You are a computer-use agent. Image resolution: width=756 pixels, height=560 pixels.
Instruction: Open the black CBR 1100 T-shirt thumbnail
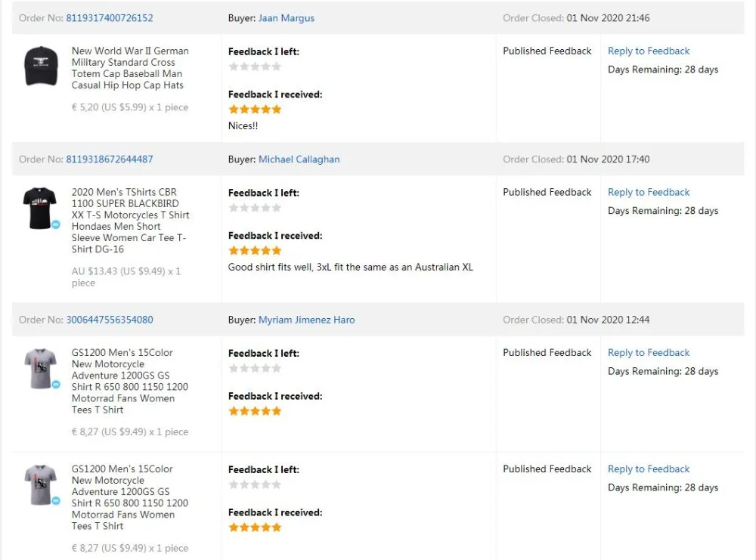[39, 208]
